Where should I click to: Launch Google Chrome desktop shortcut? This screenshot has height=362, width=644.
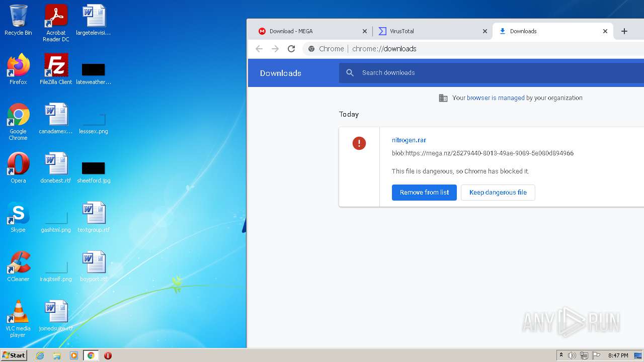click(x=18, y=122)
